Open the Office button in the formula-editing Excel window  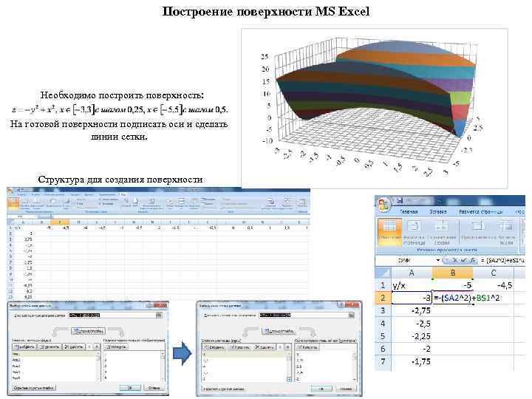click(x=383, y=204)
